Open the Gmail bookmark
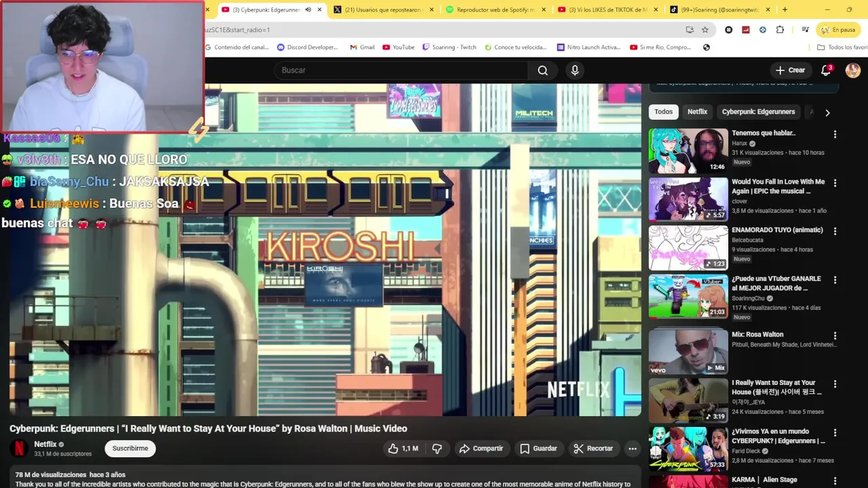 coord(362,47)
